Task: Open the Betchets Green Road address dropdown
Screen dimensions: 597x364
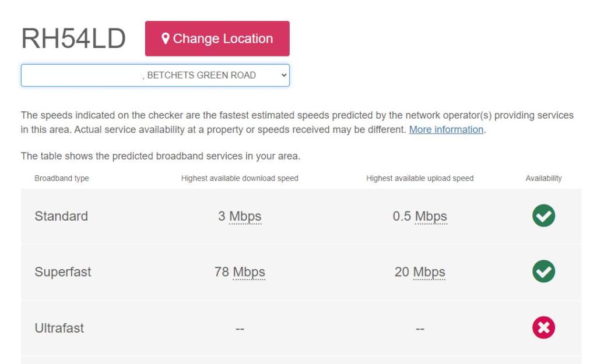Action: pyautogui.click(x=155, y=75)
